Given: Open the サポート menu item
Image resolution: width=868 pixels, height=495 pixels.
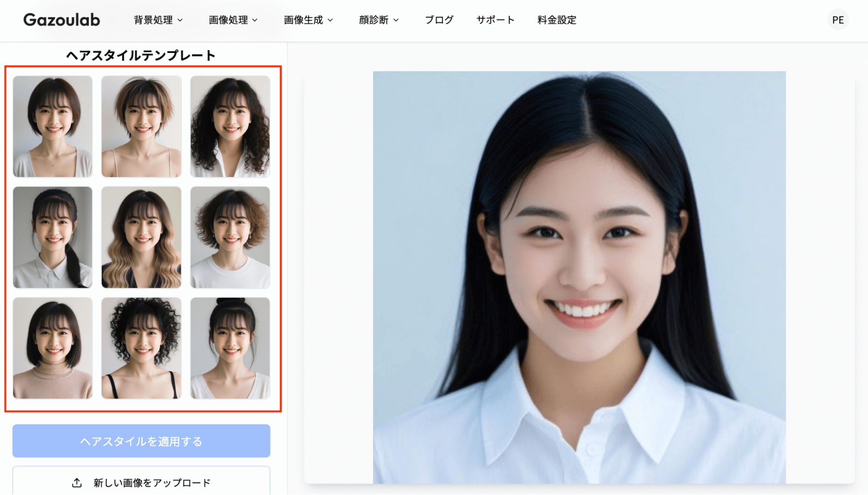Looking at the screenshot, I should point(495,20).
